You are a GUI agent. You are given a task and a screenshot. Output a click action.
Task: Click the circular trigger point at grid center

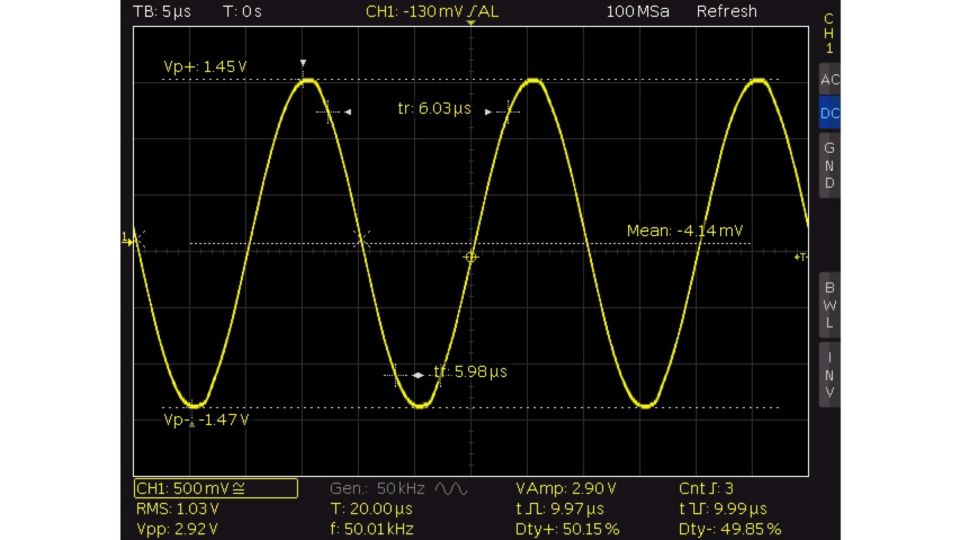coord(471,258)
